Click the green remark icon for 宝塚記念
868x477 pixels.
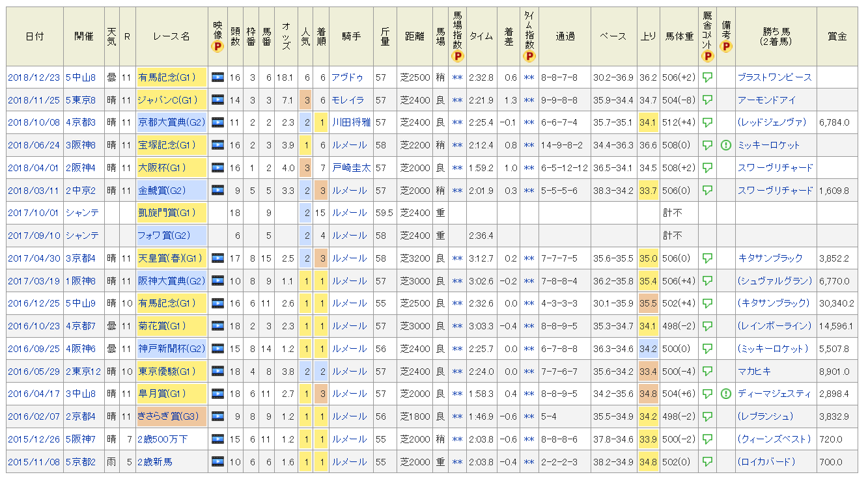click(x=725, y=145)
